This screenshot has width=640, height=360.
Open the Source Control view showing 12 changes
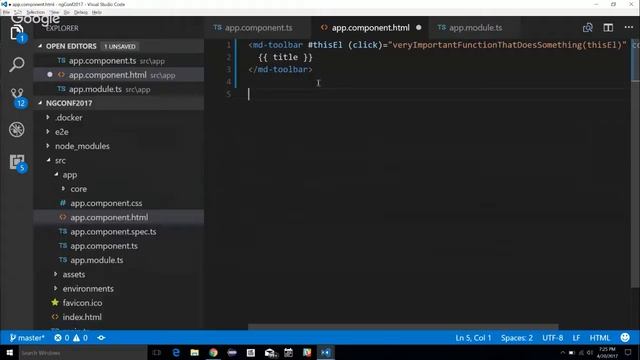17,97
